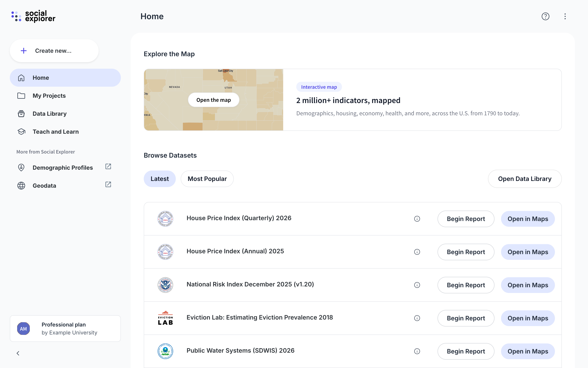Collapse the sidebar with the left chevron
Image resolution: width=588 pixels, height=368 pixels.
[18, 353]
